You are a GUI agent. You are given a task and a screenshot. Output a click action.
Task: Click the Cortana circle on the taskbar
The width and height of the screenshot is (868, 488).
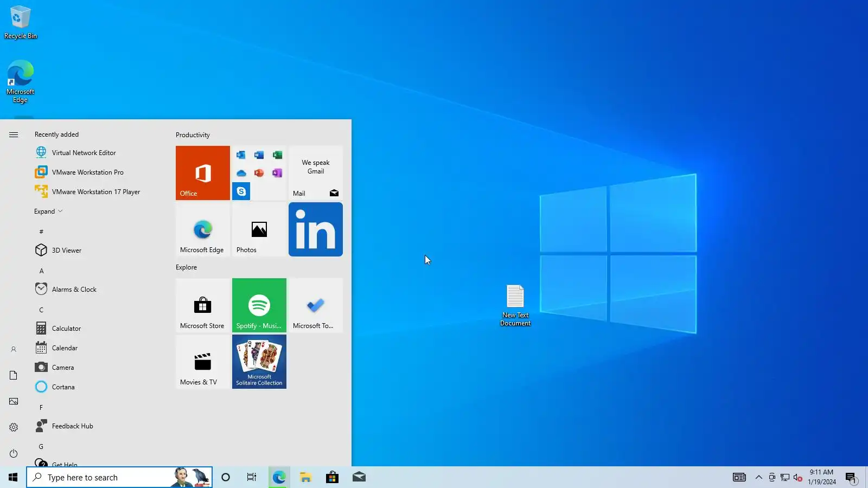point(226,477)
